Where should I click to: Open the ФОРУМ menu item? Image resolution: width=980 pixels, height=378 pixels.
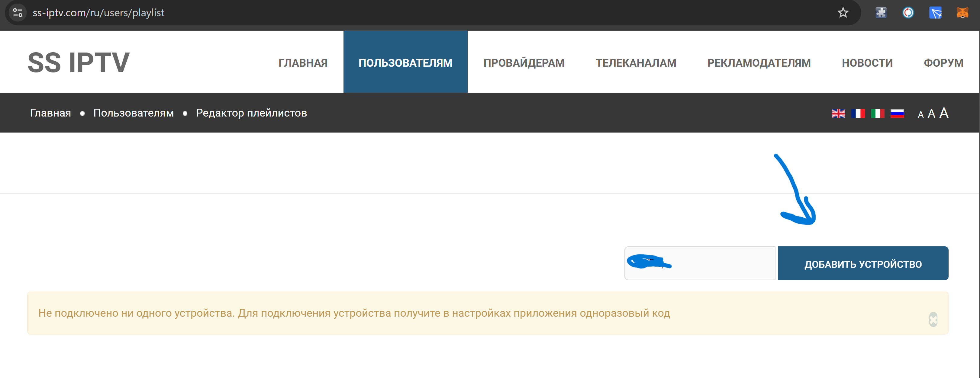(943, 63)
